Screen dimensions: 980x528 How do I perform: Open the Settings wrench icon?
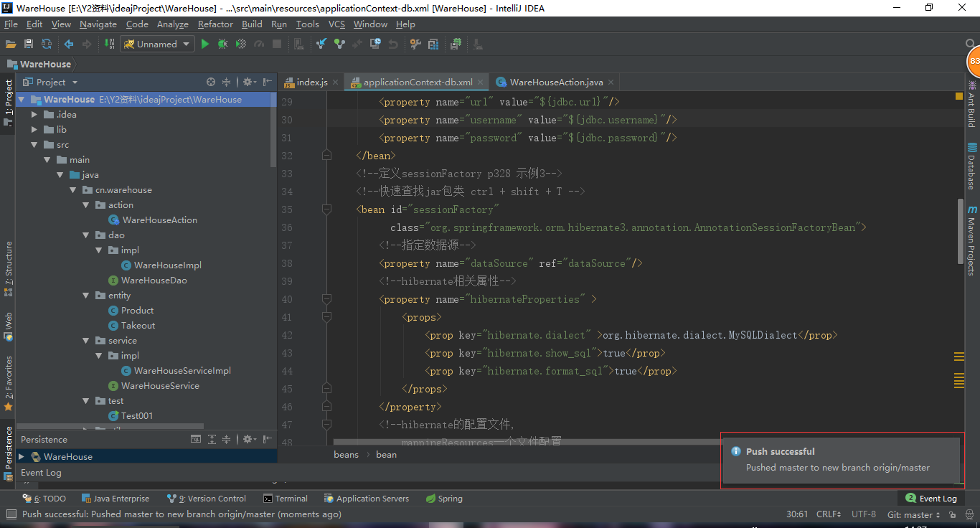coord(415,44)
